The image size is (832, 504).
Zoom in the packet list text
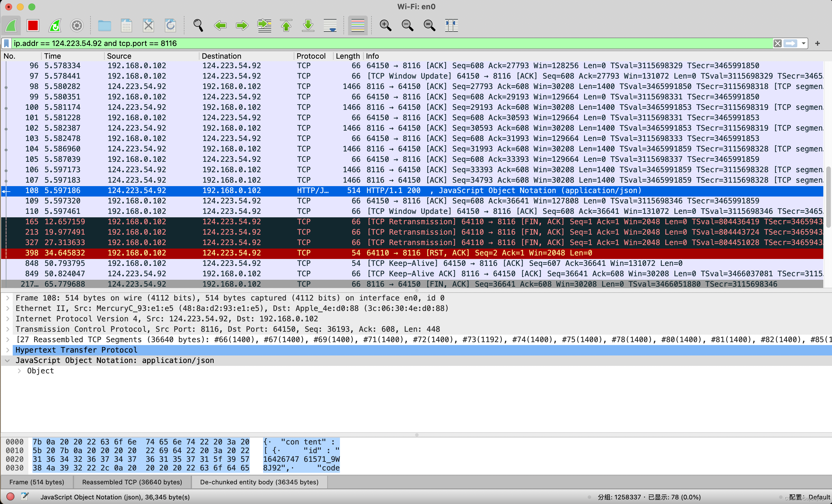pyautogui.click(x=385, y=25)
